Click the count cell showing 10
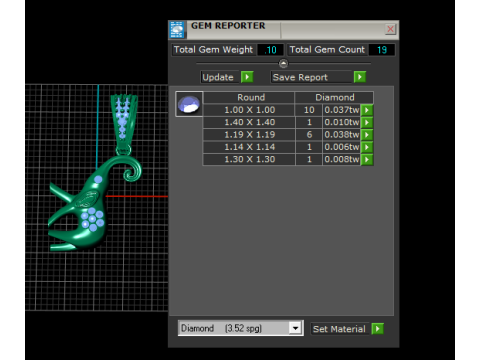This screenshot has width=480, height=360. point(309,110)
